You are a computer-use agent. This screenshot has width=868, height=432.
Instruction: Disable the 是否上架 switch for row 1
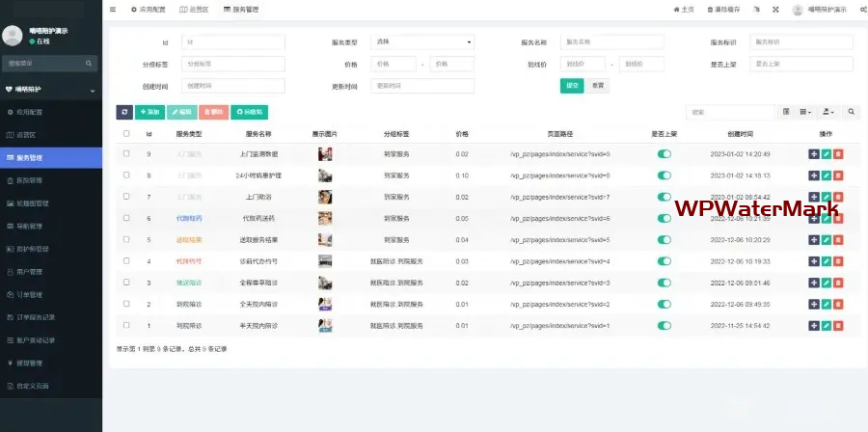click(x=664, y=326)
